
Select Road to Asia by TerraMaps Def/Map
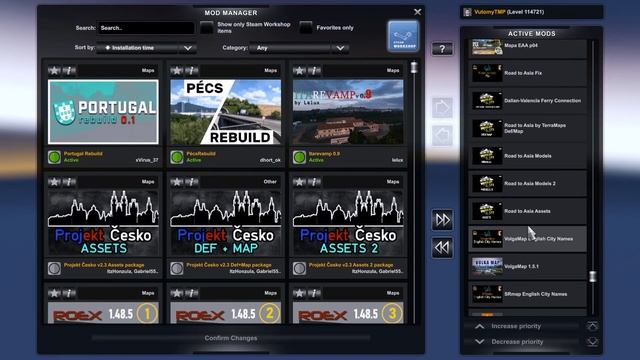[527, 128]
